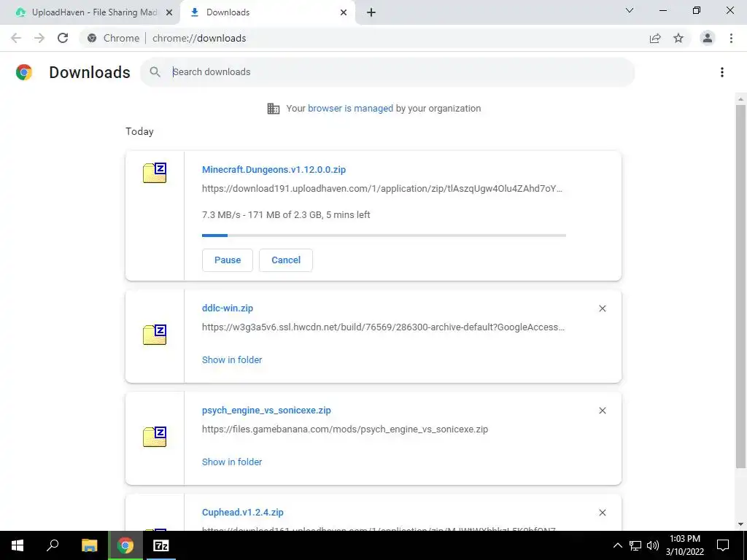Open Chrome's main three-dot menu
Viewport: 747px width, 560px height.
pyautogui.click(x=731, y=38)
